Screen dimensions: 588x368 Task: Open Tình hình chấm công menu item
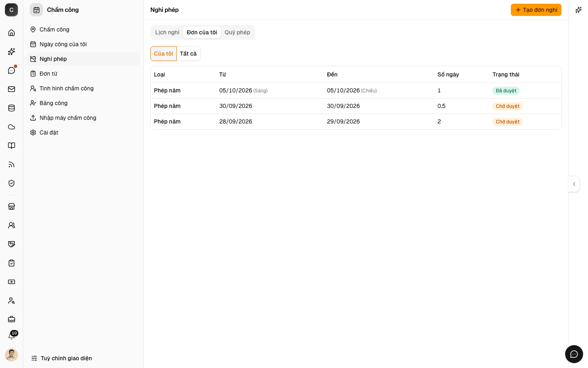pos(83,88)
